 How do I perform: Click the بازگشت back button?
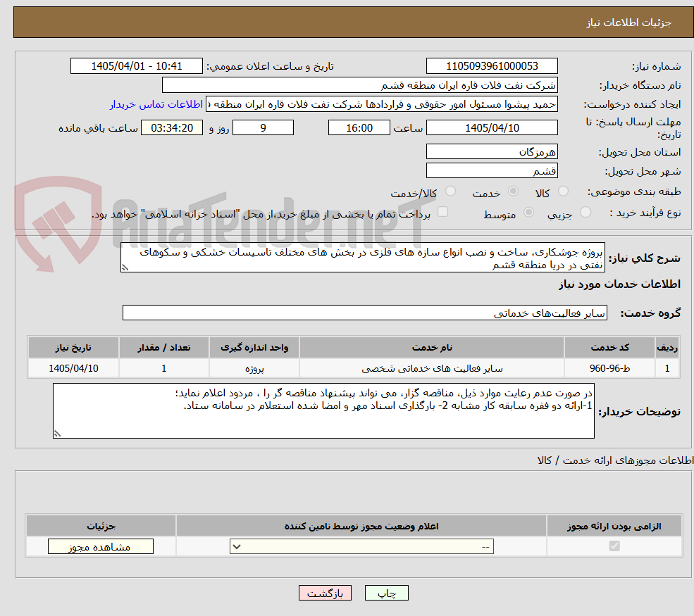point(325,593)
